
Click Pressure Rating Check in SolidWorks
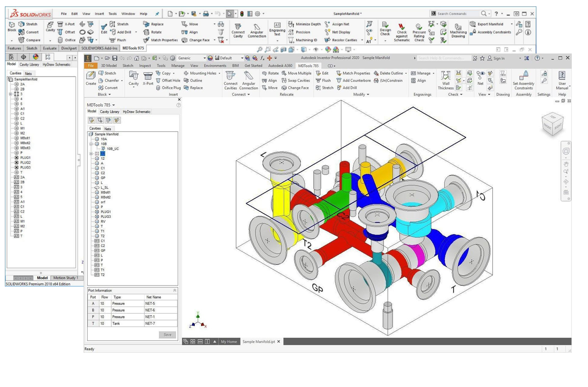[x=419, y=32]
